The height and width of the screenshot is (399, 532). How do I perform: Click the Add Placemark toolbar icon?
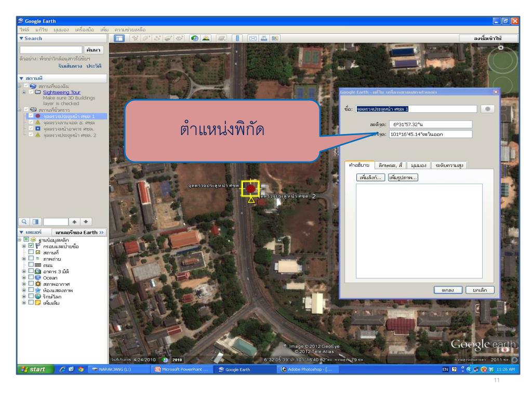click(x=135, y=38)
